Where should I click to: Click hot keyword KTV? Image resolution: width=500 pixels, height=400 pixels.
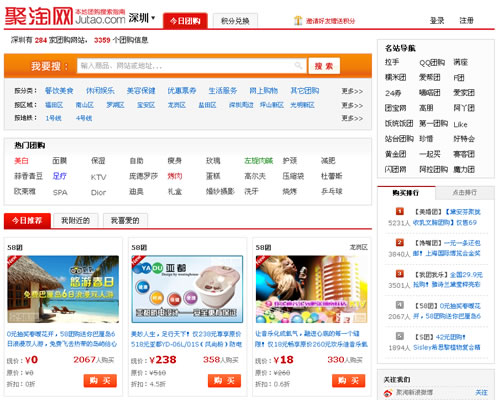click(98, 177)
